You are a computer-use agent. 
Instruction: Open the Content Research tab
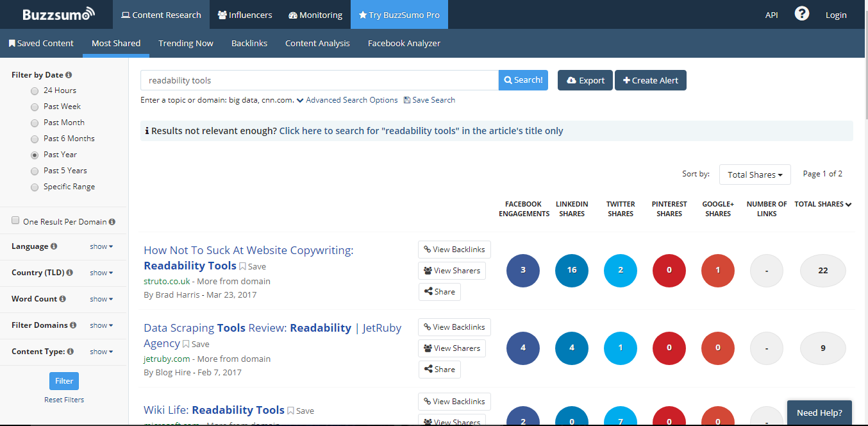pos(161,15)
